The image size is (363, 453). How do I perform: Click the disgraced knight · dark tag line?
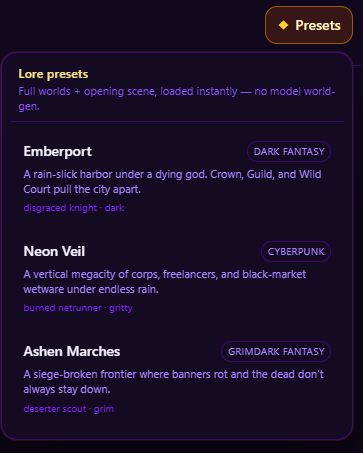74,208
